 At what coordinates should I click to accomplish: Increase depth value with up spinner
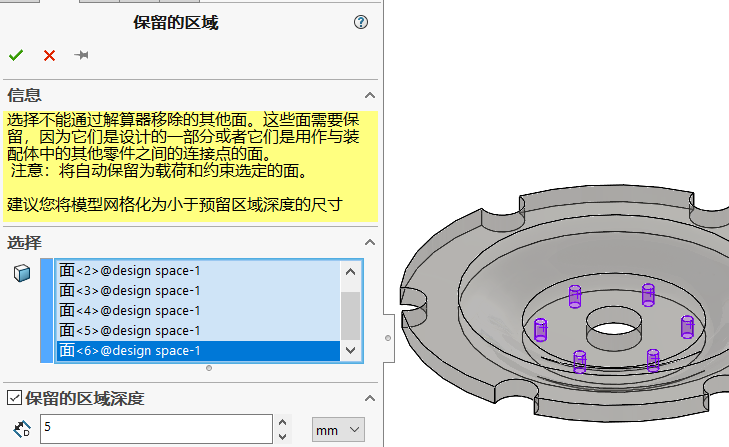[x=282, y=422]
